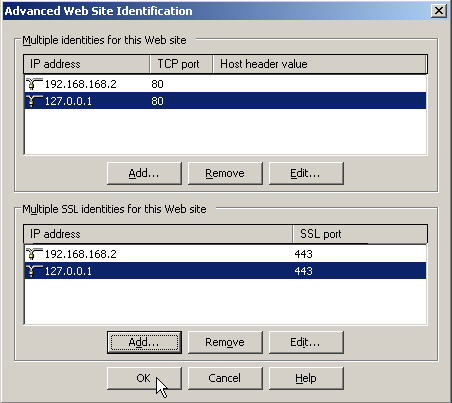Add a new Web site identity
This screenshot has width=452, height=403.
tap(144, 173)
